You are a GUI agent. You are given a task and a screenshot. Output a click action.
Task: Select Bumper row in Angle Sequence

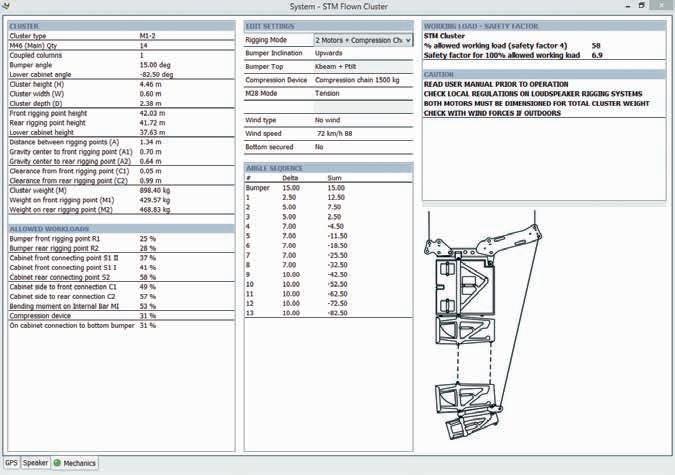point(328,188)
